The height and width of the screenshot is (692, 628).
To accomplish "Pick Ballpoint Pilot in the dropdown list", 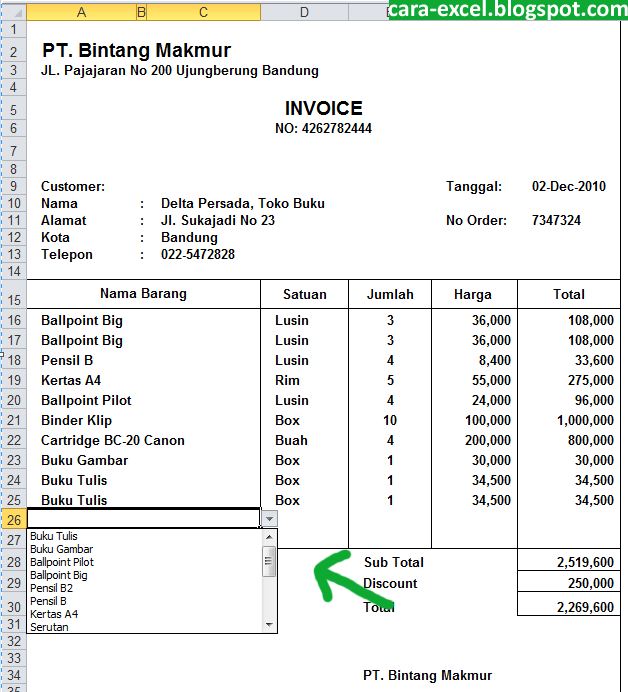I will click(x=62, y=562).
